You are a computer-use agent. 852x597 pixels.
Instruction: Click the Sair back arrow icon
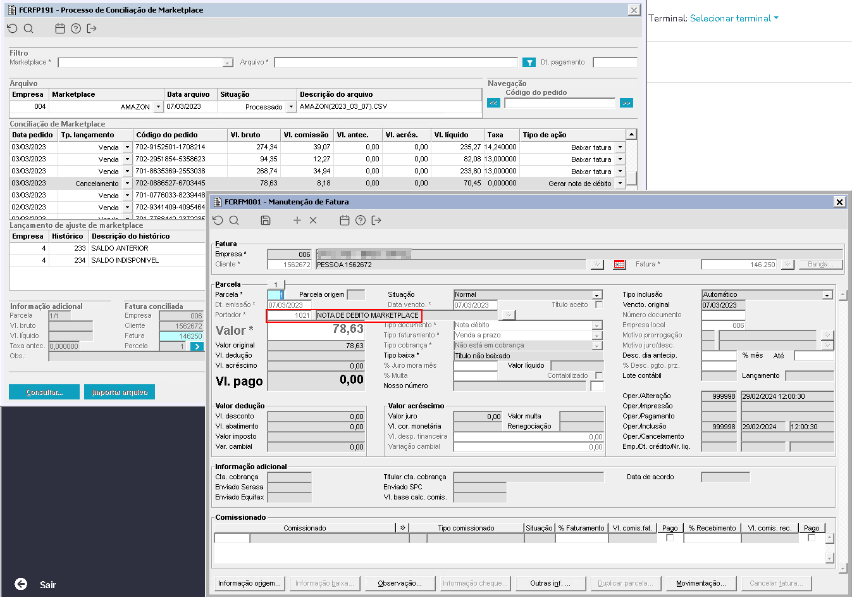click(21, 584)
